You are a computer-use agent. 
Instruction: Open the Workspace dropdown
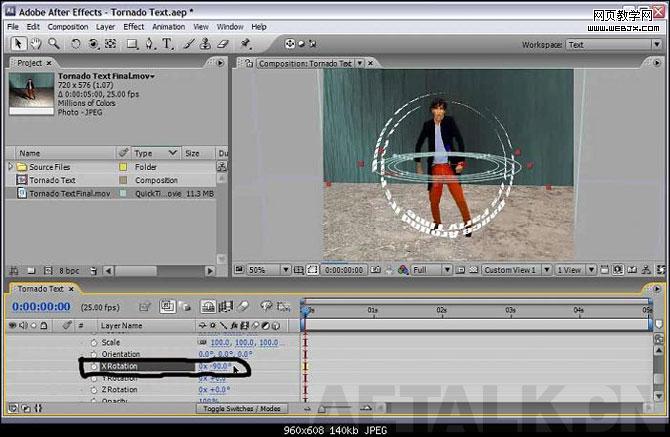(614, 44)
